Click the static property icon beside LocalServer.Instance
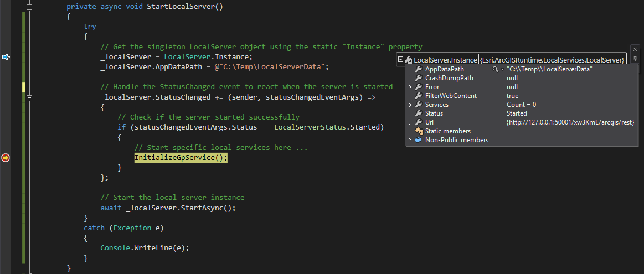The height and width of the screenshot is (274, 644). coord(408,60)
